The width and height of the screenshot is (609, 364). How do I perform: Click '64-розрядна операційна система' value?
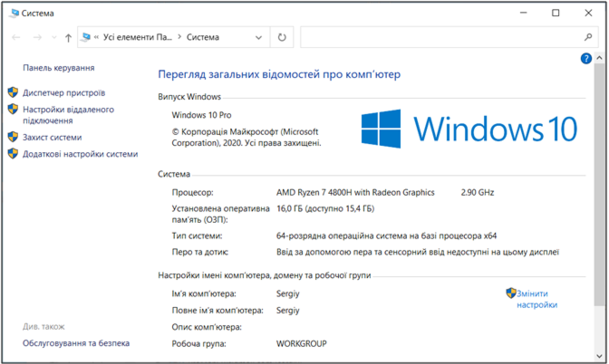pos(386,236)
